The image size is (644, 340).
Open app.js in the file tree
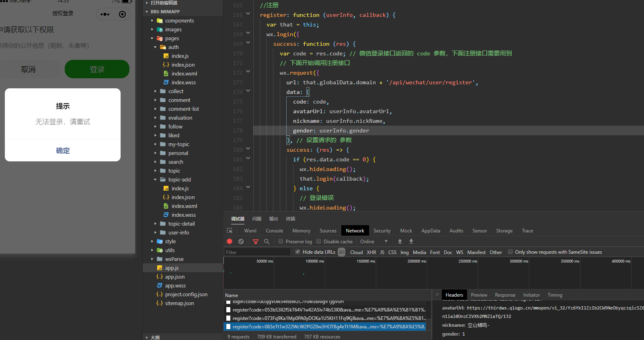pyautogui.click(x=172, y=268)
